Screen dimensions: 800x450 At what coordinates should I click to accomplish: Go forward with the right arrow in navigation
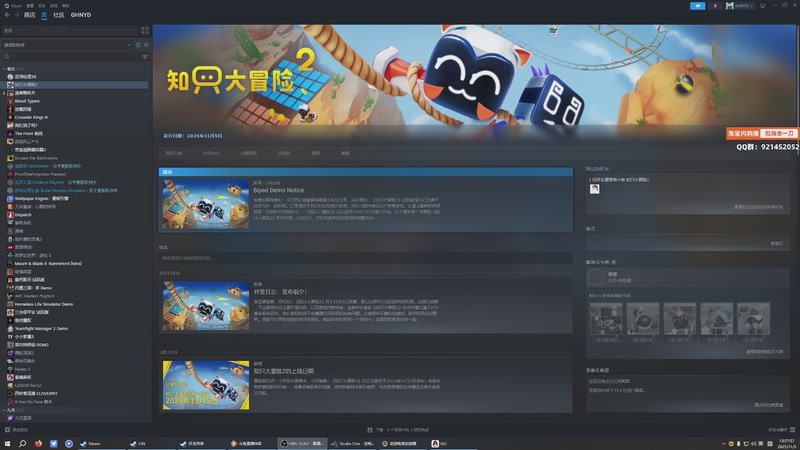click(x=17, y=15)
